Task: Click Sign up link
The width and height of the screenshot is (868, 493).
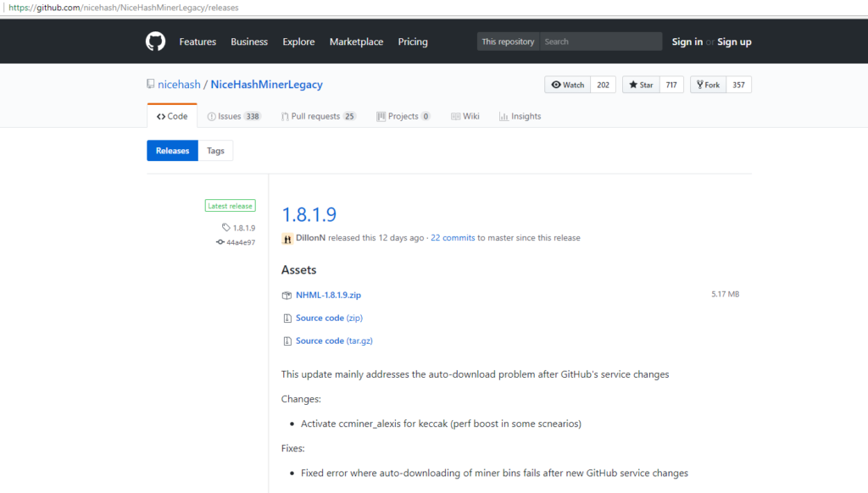Action: click(x=735, y=42)
